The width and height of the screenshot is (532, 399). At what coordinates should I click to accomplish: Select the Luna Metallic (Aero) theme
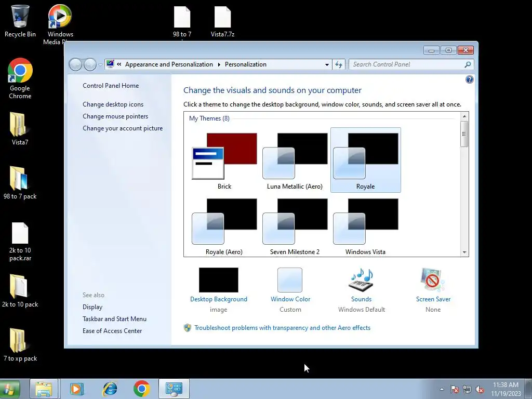click(x=295, y=161)
